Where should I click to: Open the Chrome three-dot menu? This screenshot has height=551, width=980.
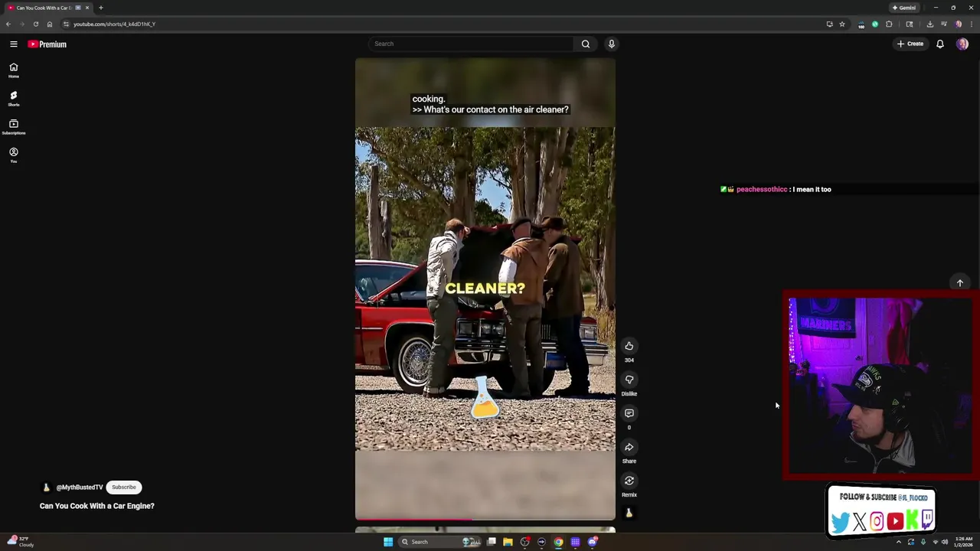[971, 24]
